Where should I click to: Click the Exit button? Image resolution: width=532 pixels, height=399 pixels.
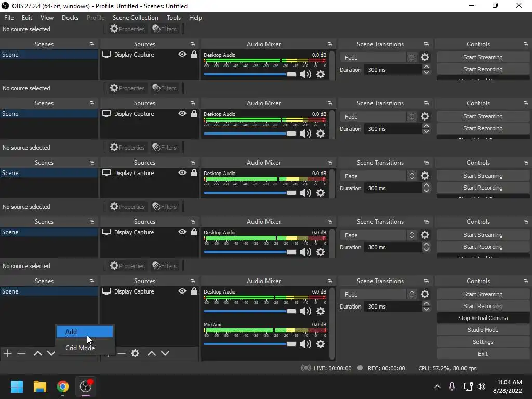click(483, 354)
